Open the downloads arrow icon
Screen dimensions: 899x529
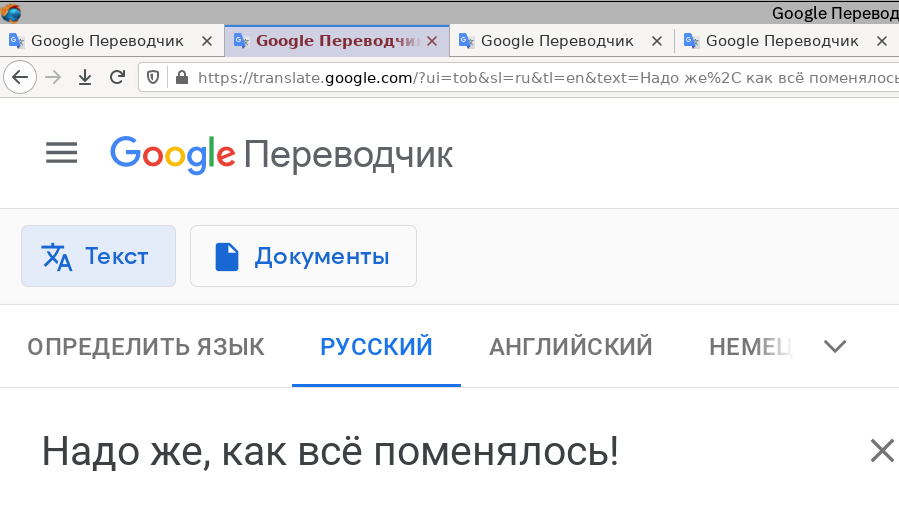point(85,77)
